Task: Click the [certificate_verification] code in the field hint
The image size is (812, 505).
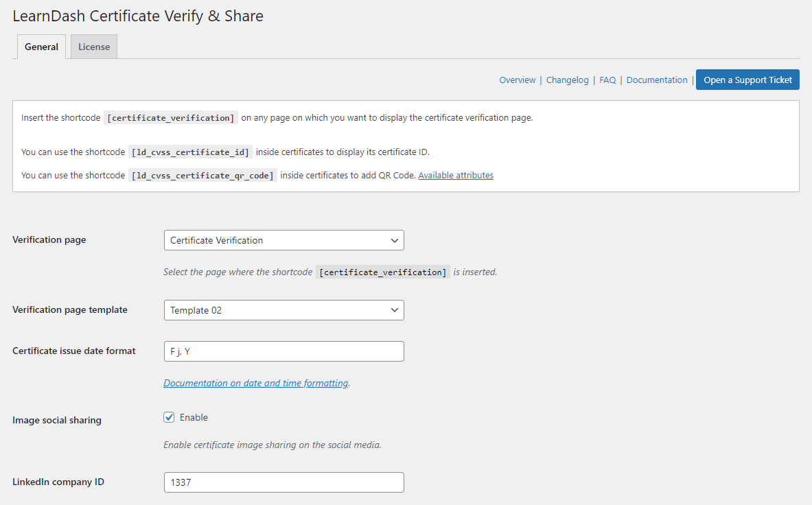Action: (x=383, y=272)
